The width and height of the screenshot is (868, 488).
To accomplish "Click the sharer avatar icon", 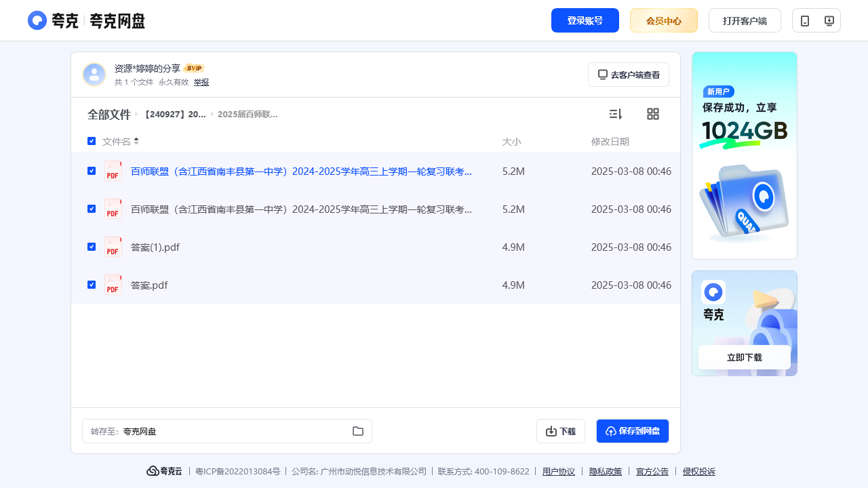I will coord(94,75).
